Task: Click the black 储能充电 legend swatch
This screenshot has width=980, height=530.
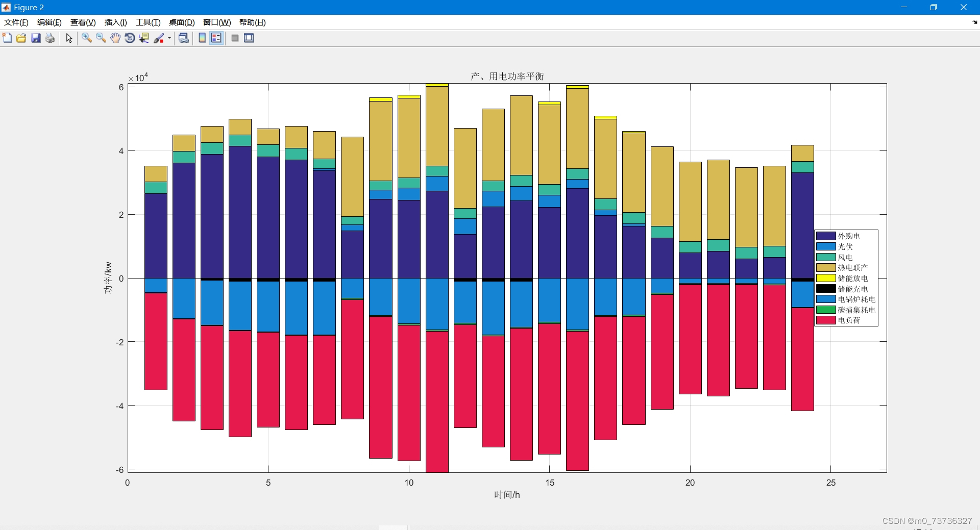Action: pos(826,289)
